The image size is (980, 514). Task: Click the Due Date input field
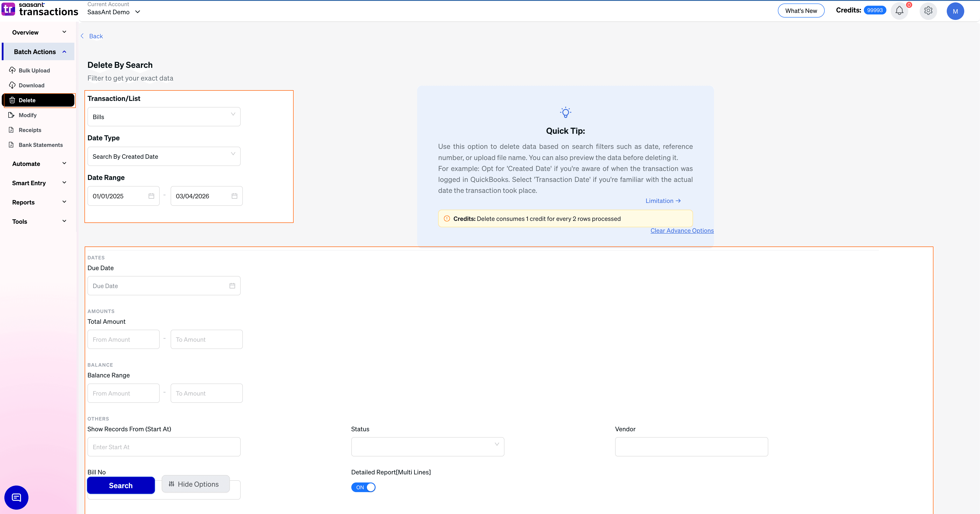pyautogui.click(x=164, y=285)
